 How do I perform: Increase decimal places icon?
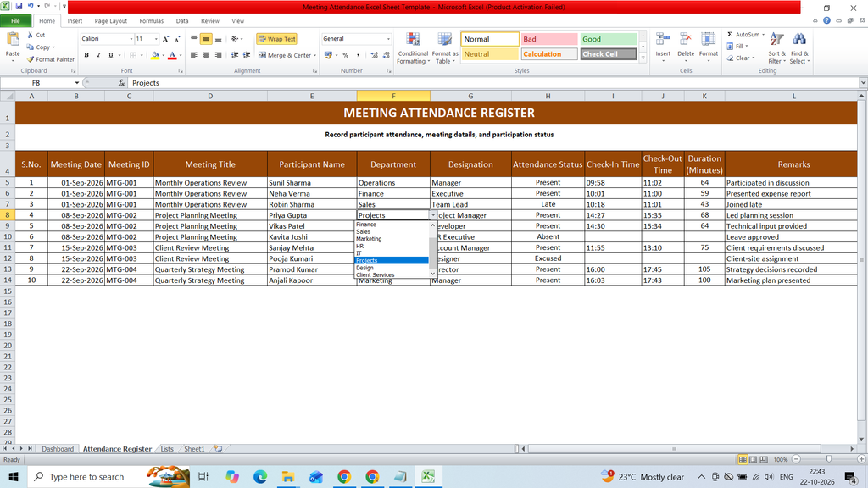tap(374, 55)
